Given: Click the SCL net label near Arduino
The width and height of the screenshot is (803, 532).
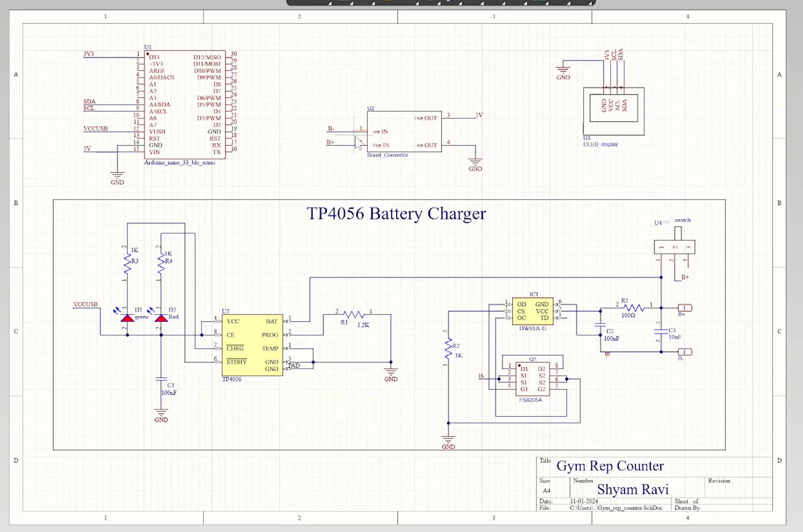Looking at the screenshot, I should tap(89, 108).
